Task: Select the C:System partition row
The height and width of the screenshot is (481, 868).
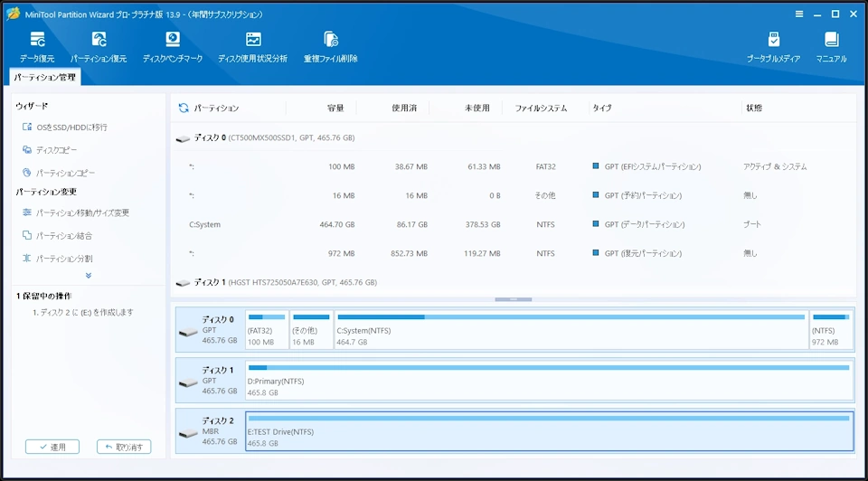Action: (x=514, y=225)
